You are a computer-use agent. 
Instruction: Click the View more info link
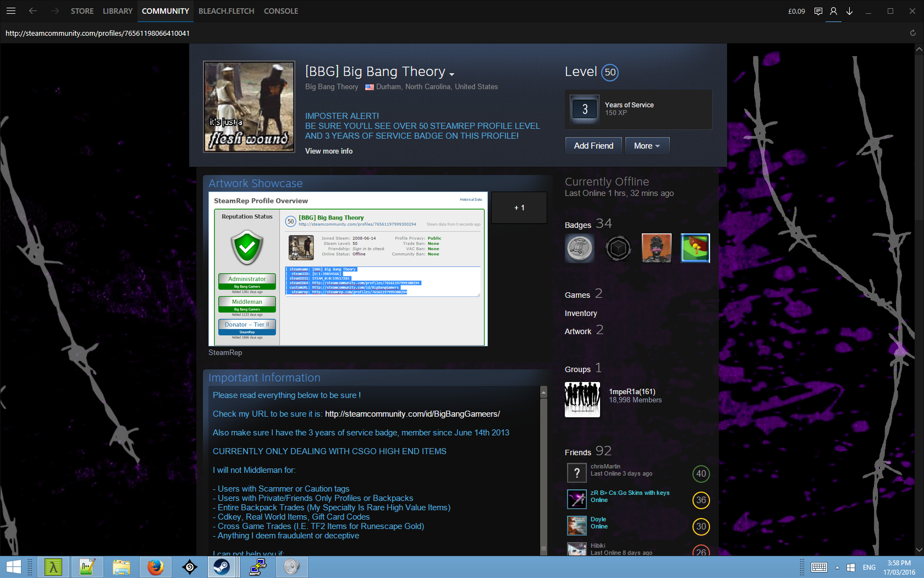pyautogui.click(x=329, y=151)
